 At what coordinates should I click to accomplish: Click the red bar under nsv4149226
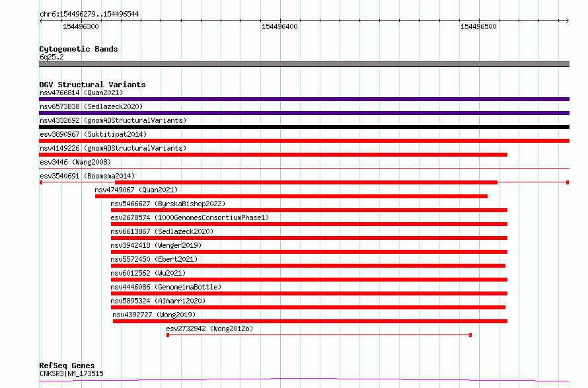point(273,155)
